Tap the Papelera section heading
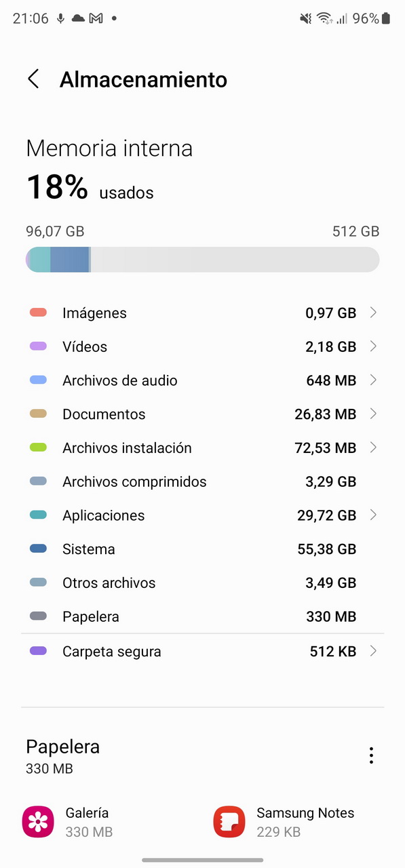The height and width of the screenshot is (868, 405). pyautogui.click(x=62, y=747)
